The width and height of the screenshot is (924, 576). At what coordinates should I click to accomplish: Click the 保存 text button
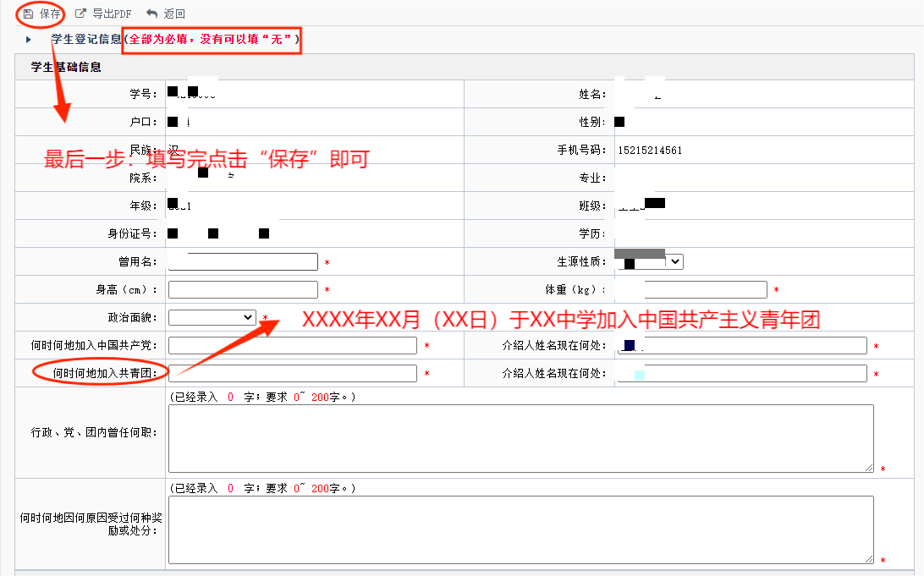[x=50, y=14]
